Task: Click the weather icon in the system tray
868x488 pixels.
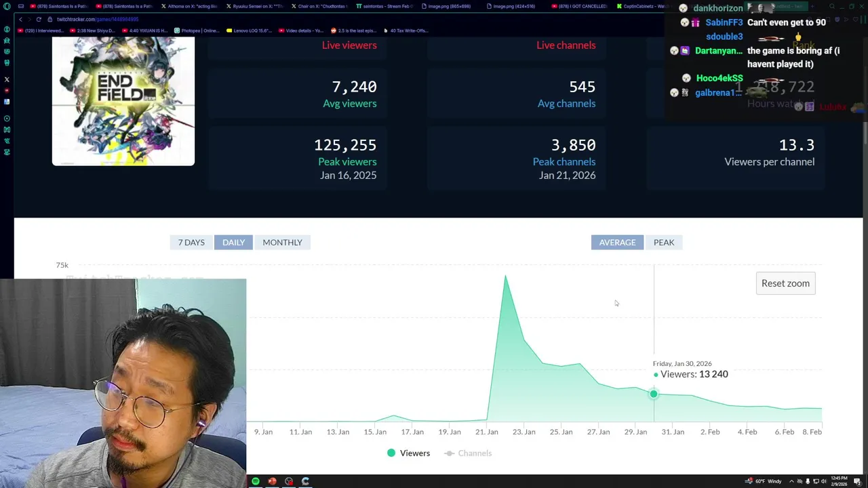Action: coord(749,481)
